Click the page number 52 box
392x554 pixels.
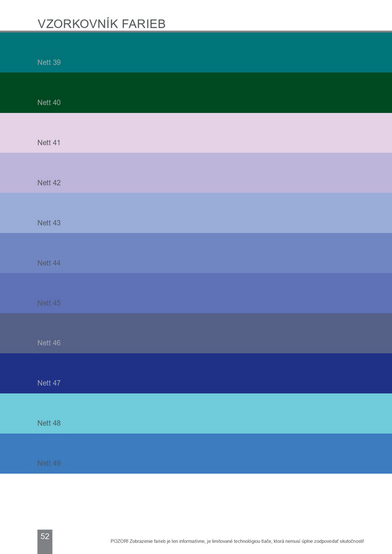(x=45, y=536)
